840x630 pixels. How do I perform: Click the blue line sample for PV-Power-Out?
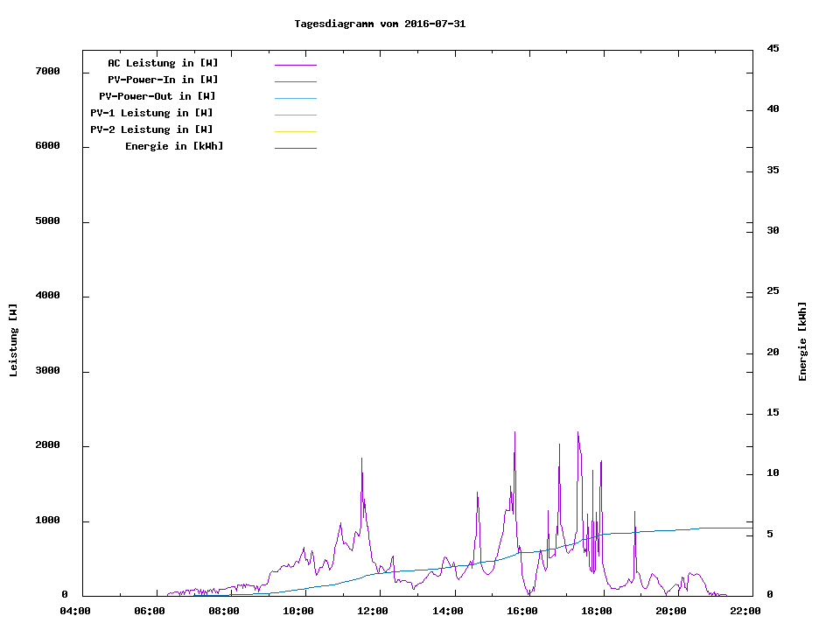(295, 98)
